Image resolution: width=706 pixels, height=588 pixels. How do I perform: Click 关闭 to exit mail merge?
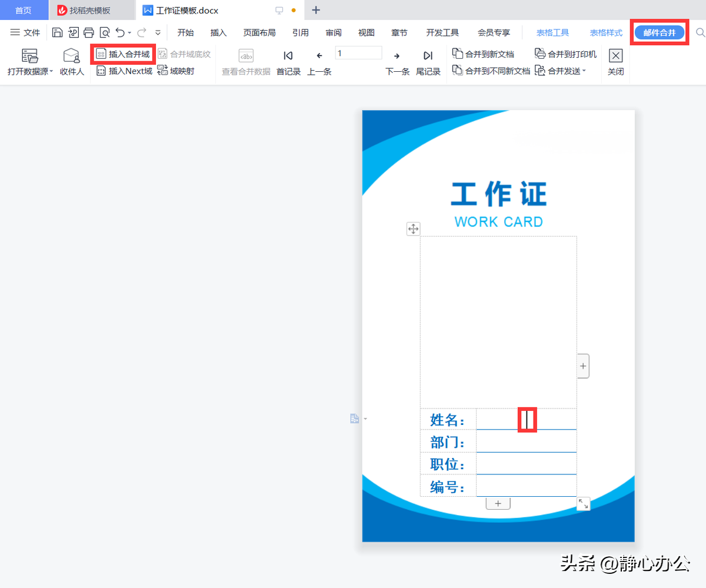click(x=615, y=63)
